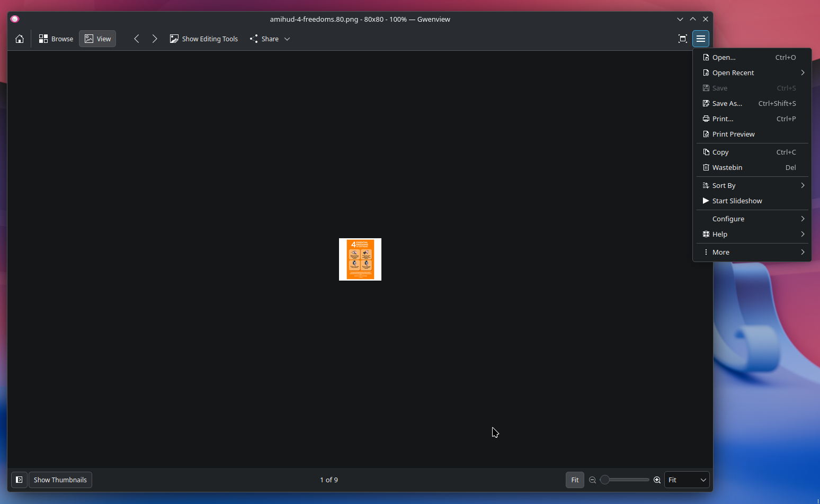Adjust the zoom slider handle

click(x=604, y=480)
